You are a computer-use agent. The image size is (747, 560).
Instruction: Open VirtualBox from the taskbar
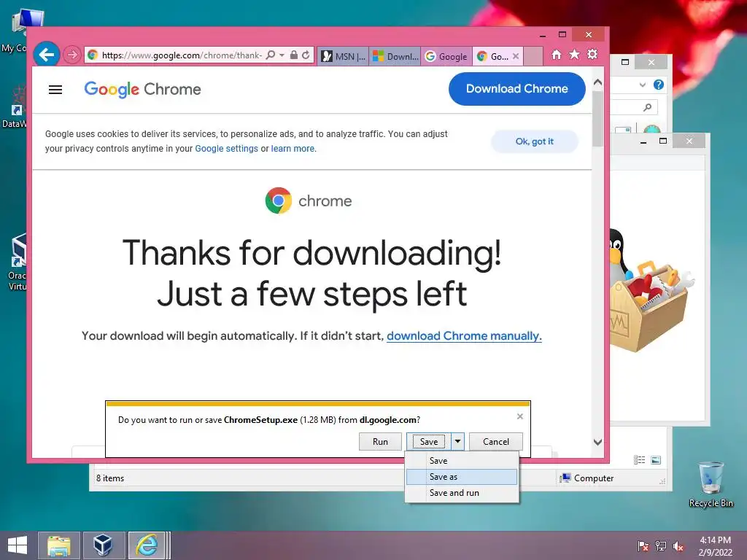(103, 545)
